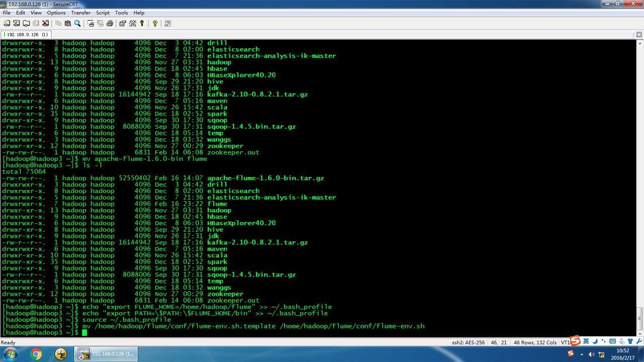Open Sogou settings wrench icon
The image size is (644, 362).
pos(639,341)
